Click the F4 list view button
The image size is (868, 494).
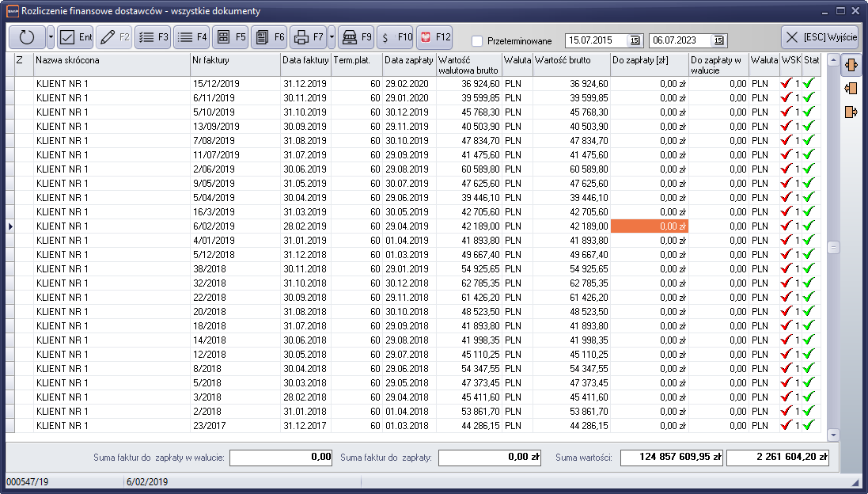coord(191,37)
